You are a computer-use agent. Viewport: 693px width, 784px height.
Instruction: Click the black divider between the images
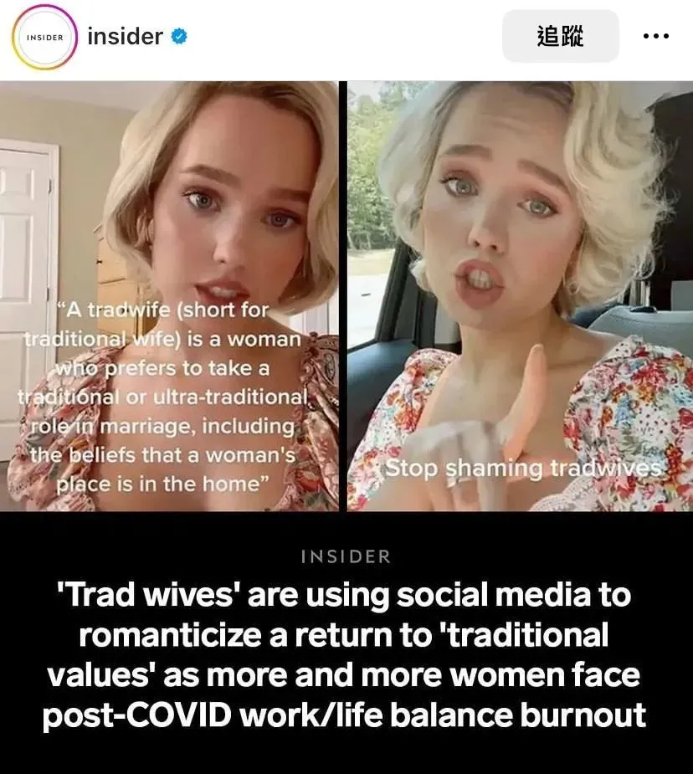point(343,296)
